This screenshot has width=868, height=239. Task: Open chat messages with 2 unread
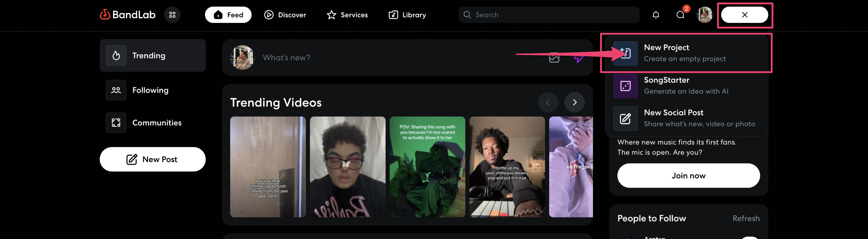click(x=680, y=15)
